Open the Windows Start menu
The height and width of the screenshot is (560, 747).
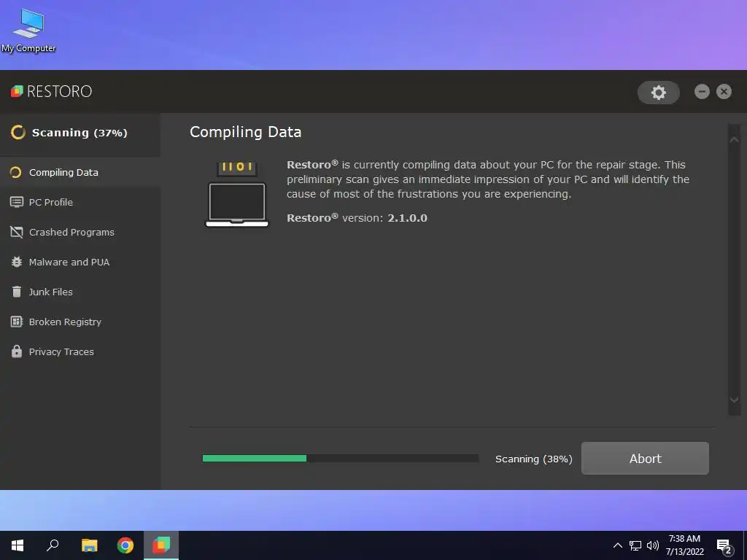pyautogui.click(x=18, y=545)
